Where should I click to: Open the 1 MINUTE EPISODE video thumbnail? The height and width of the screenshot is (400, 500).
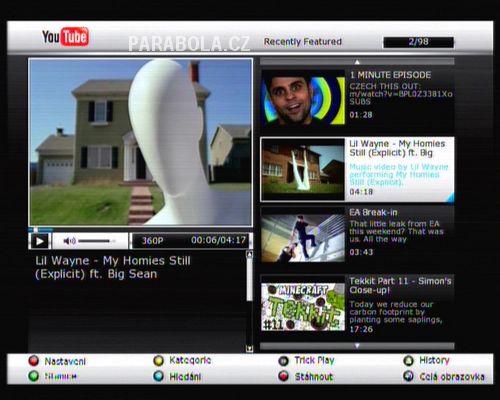coord(303,98)
